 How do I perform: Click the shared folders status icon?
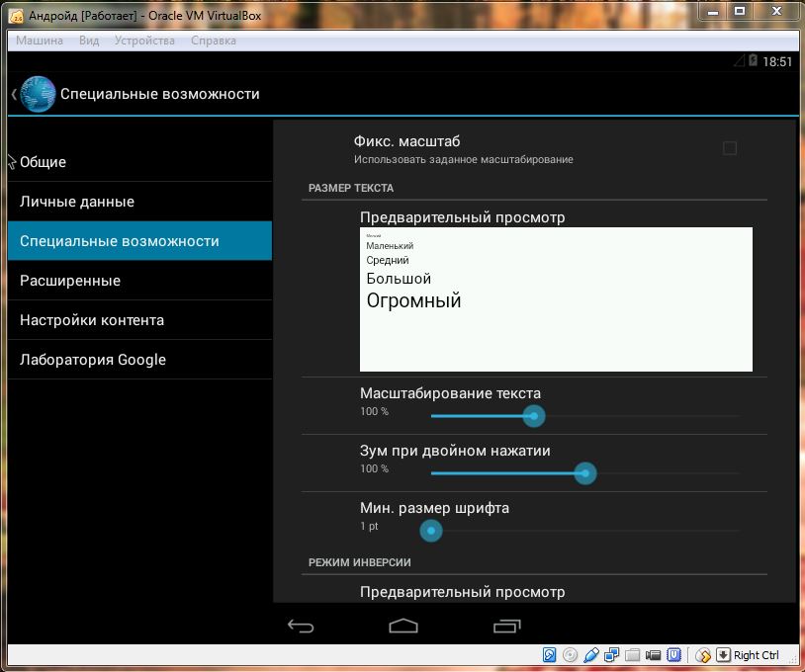tap(632, 655)
